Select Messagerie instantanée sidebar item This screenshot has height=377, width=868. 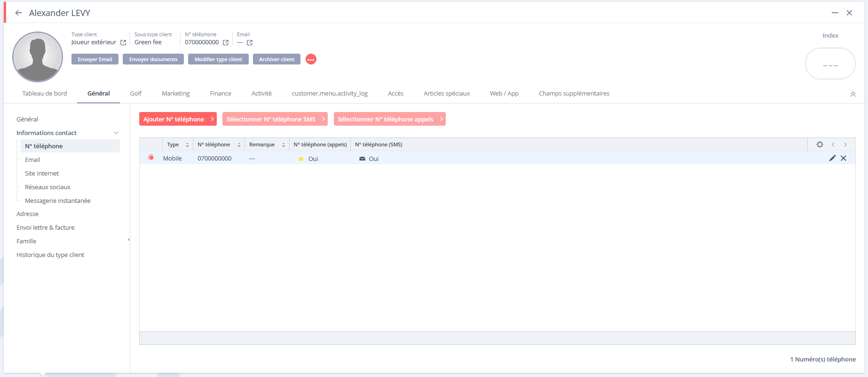57,201
